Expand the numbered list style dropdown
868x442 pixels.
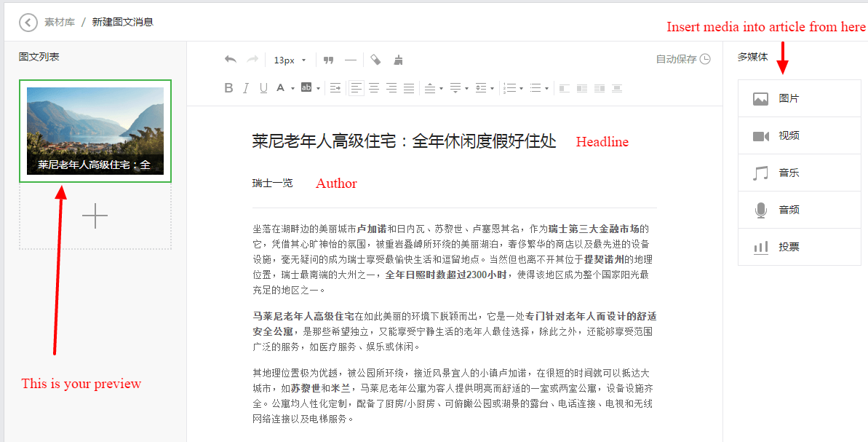[521, 88]
